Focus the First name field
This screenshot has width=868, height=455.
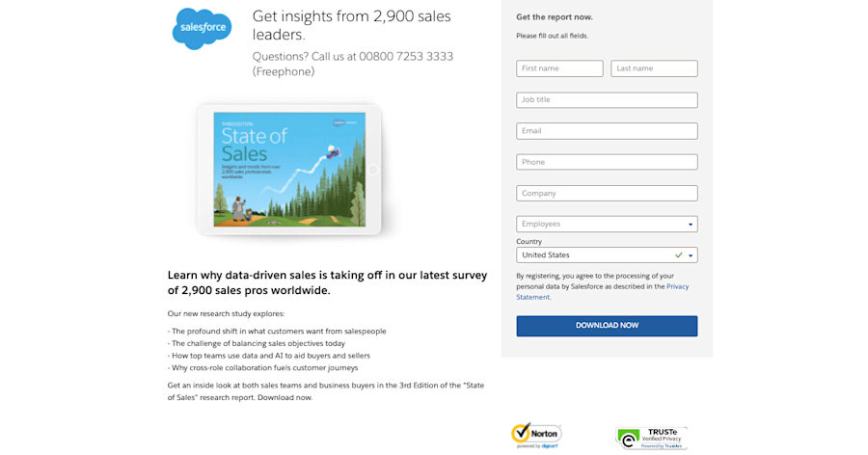[559, 68]
